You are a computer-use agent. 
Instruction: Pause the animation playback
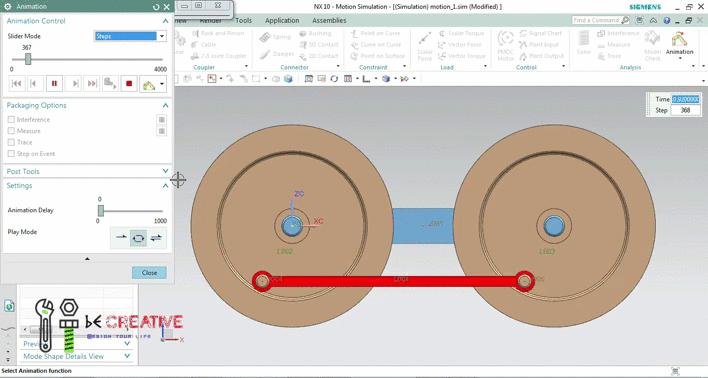(54, 84)
